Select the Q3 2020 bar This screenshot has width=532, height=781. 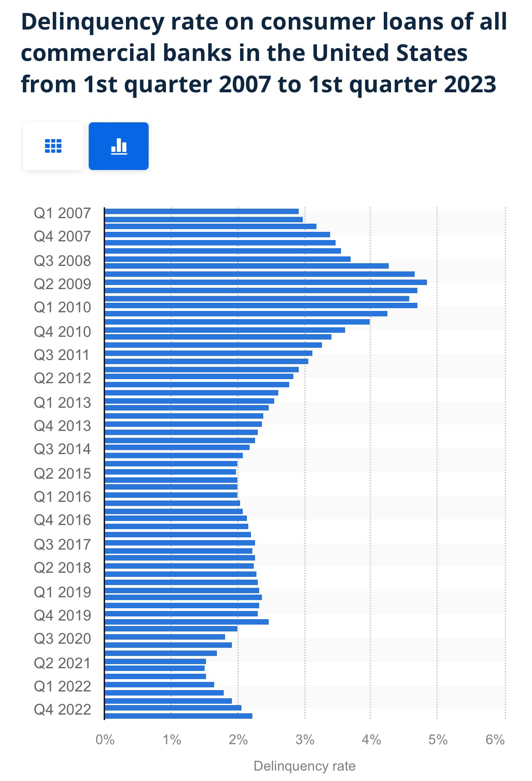tap(165, 637)
